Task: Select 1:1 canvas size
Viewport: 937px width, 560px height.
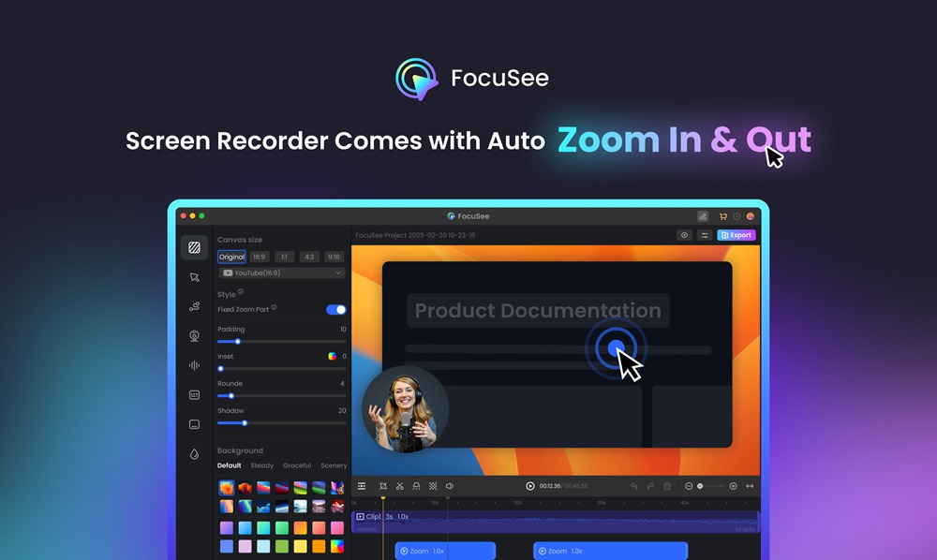Action: tap(284, 257)
